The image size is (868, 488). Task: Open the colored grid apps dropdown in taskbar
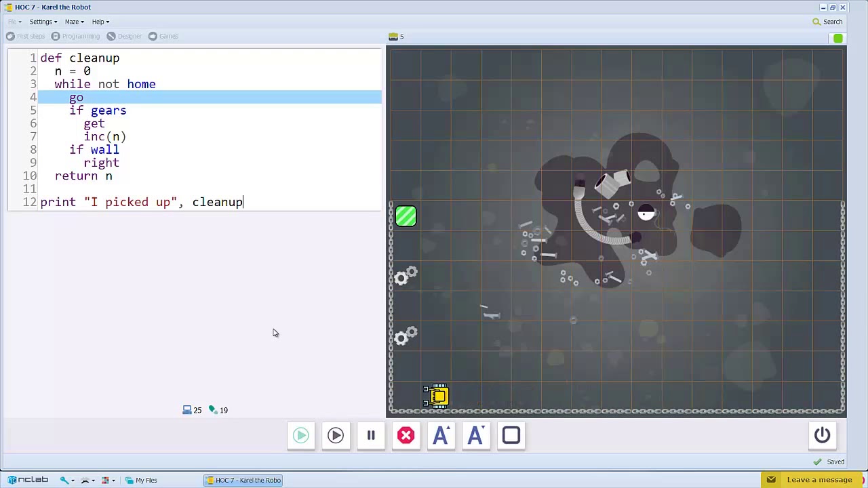tap(107, 480)
